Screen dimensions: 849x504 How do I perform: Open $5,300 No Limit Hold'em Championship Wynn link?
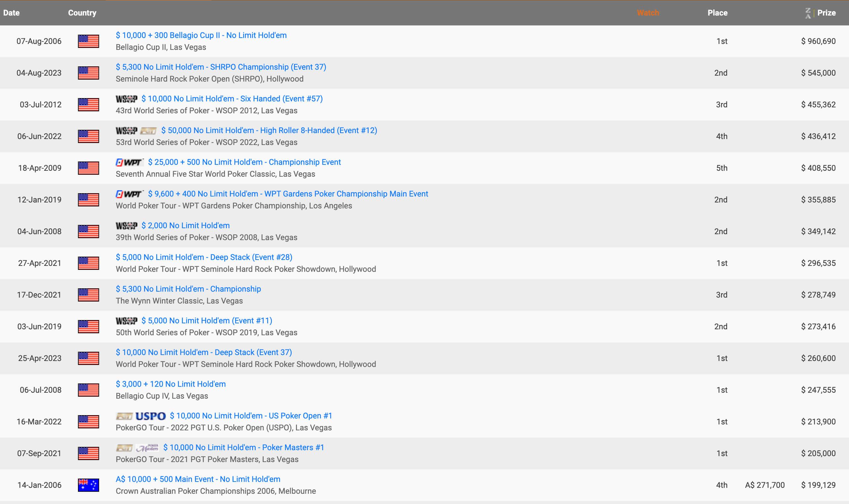pyautogui.click(x=188, y=289)
